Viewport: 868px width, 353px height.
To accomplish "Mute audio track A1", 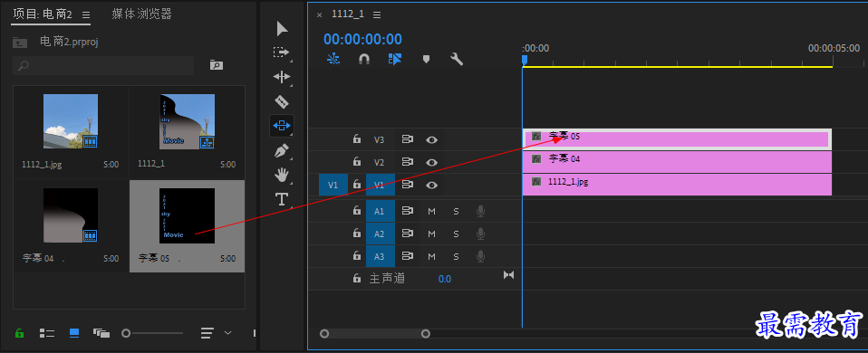I will [x=432, y=211].
